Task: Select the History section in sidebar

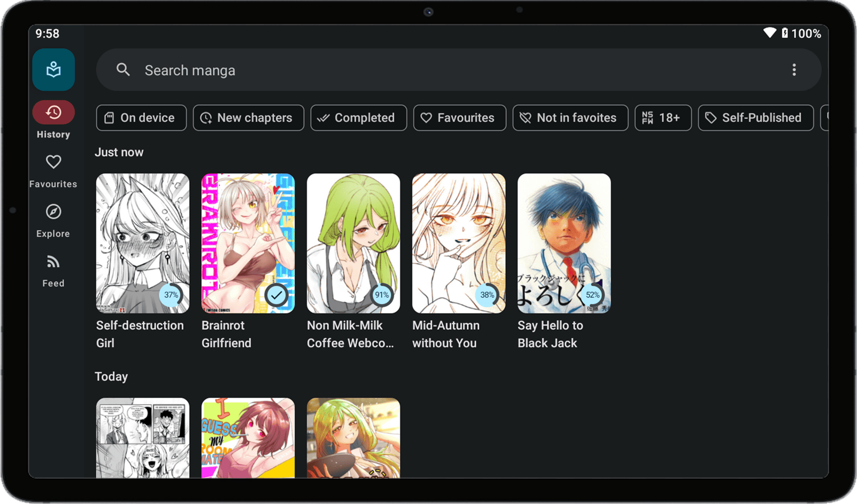Action: pyautogui.click(x=53, y=112)
